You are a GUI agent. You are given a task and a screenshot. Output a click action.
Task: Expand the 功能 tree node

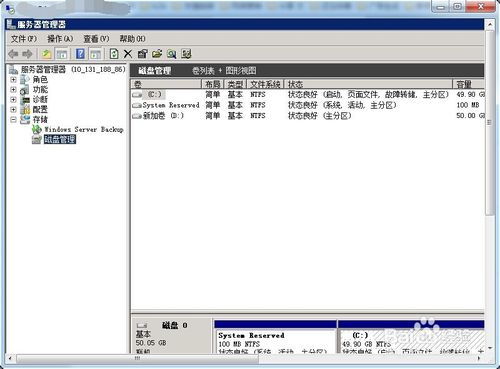tap(13, 90)
